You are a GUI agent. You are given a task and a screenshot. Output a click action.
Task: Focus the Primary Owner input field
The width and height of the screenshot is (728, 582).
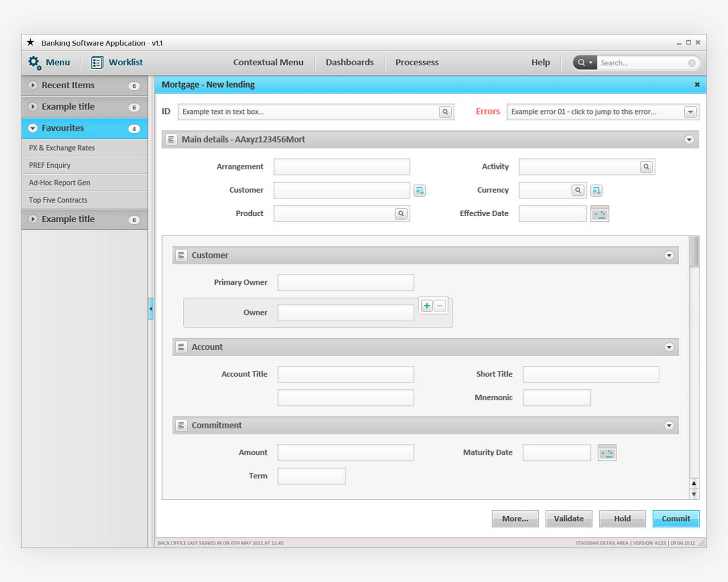(x=345, y=282)
